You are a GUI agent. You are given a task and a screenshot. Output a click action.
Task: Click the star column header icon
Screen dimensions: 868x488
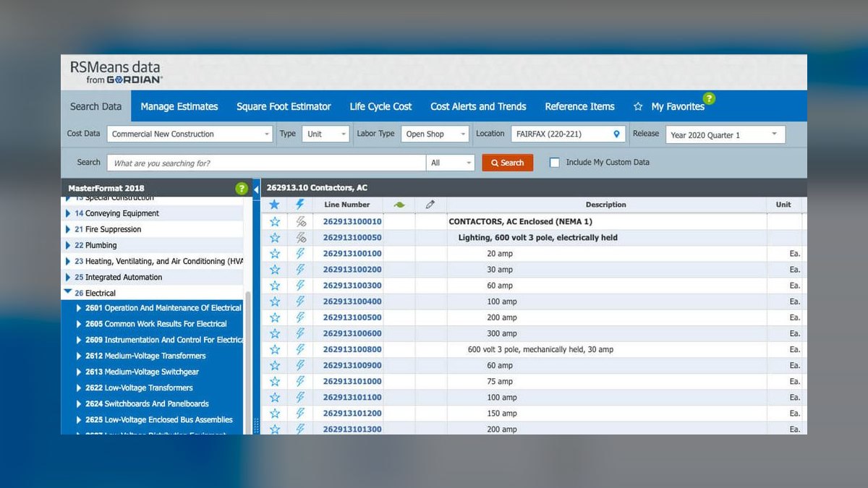(x=274, y=205)
